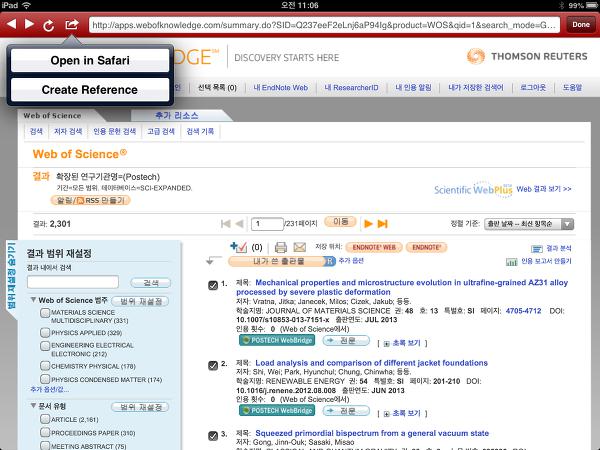The width and height of the screenshot is (600, 450).
Task: Check Proceedings Paper (310) document type
Action: [x=45, y=432]
